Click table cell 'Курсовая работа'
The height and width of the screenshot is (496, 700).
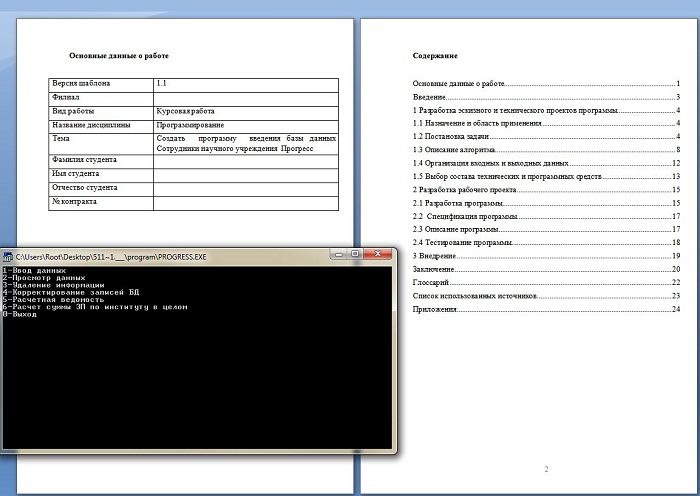click(246, 113)
